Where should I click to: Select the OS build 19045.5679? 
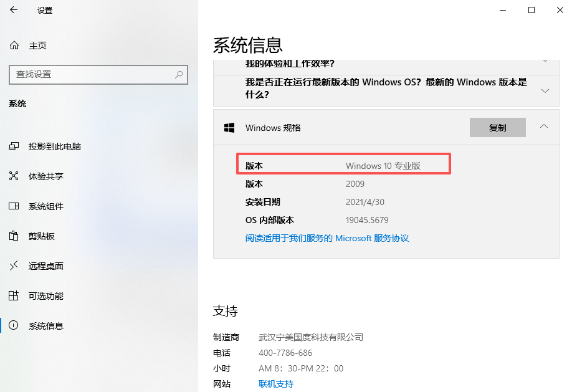[x=367, y=220]
